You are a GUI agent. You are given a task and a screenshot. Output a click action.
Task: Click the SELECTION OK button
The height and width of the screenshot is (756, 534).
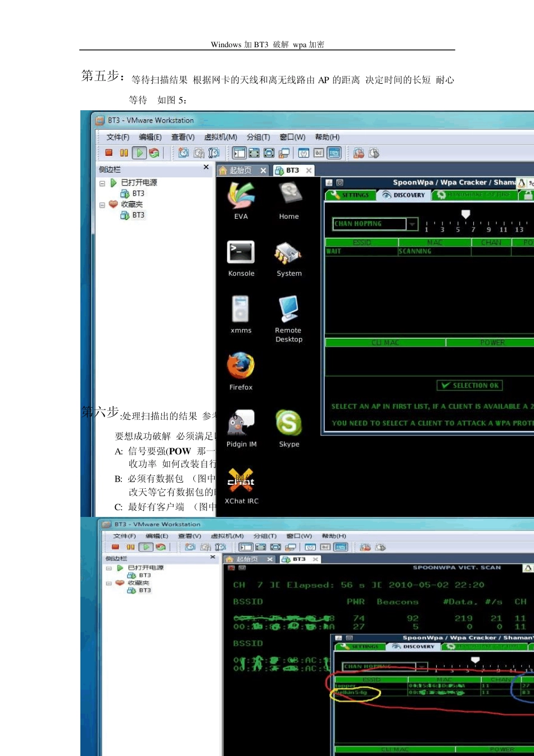pyautogui.click(x=470, y=385)
